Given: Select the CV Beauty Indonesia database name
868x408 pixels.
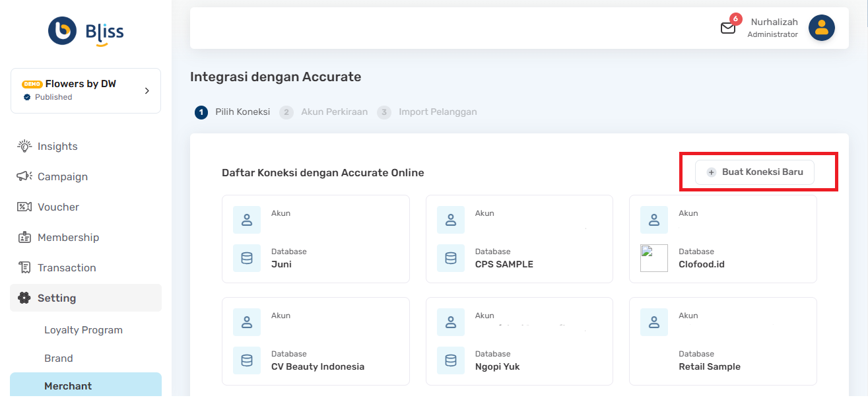Looking at the screenshot, I should pos(317,366).
